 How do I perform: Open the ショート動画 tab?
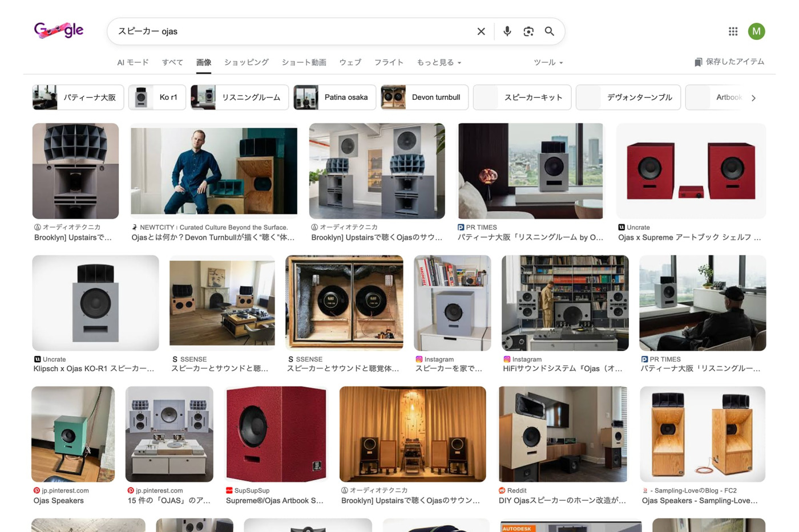tap(304, 63)
